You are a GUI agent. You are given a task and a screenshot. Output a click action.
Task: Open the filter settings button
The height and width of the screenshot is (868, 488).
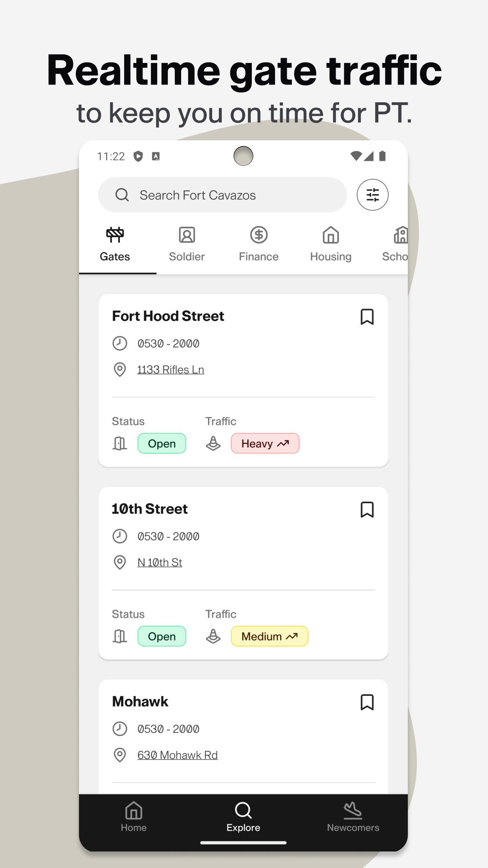[372, 195]
